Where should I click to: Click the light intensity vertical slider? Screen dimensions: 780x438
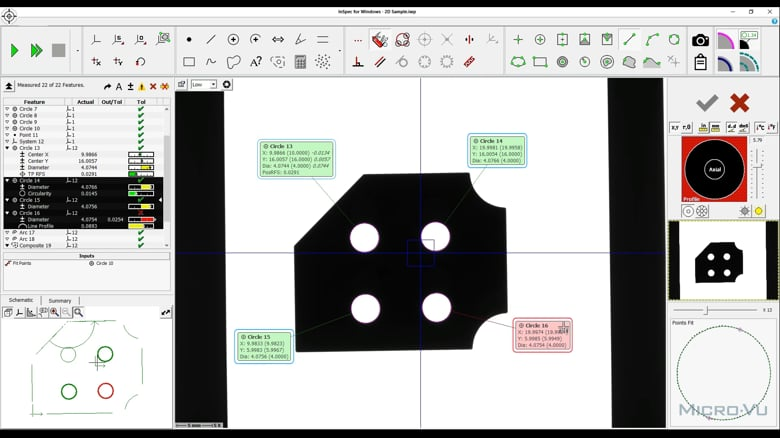757,172
